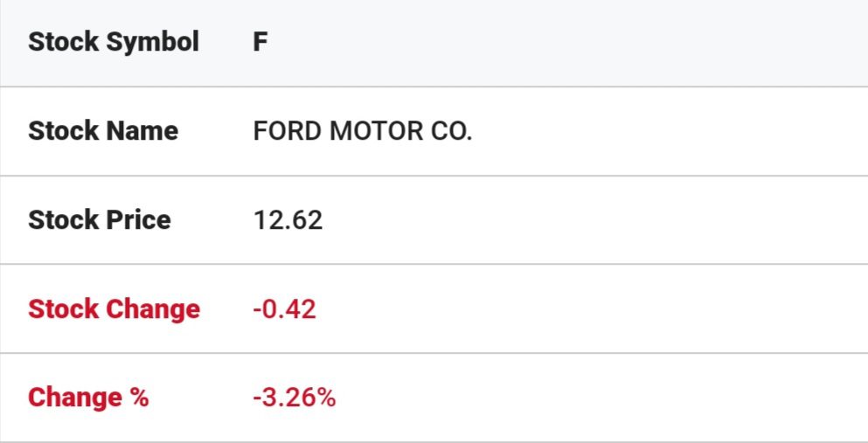
Task: Click the FORD MOTOR CO. company name
Action: pos(362,131)
